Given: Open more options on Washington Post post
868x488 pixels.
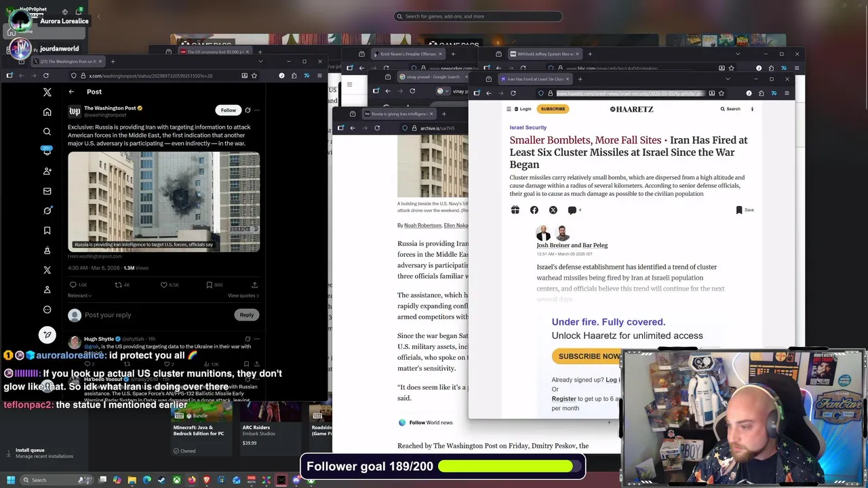Looking at the screenshot, I should tap(256, 110).
